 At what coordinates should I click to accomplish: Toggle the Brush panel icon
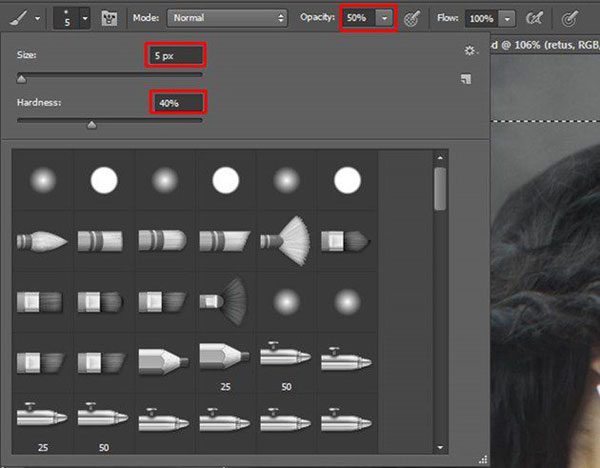click(110, 18)
